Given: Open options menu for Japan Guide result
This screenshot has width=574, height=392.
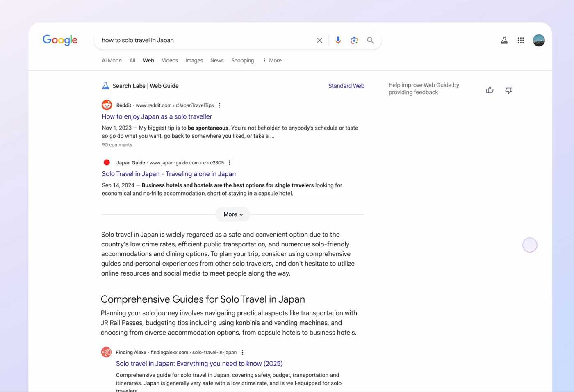Looking at the screenshot, I should [x=230, y=163].
